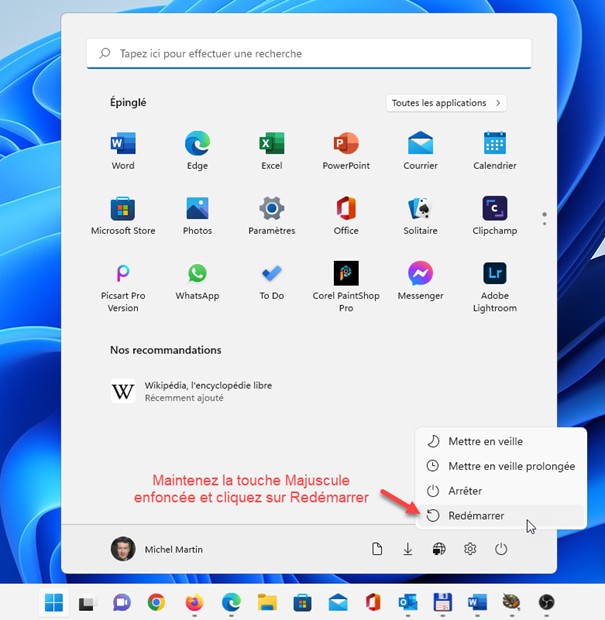Select Arrêter from the power menu

point(465,491)
